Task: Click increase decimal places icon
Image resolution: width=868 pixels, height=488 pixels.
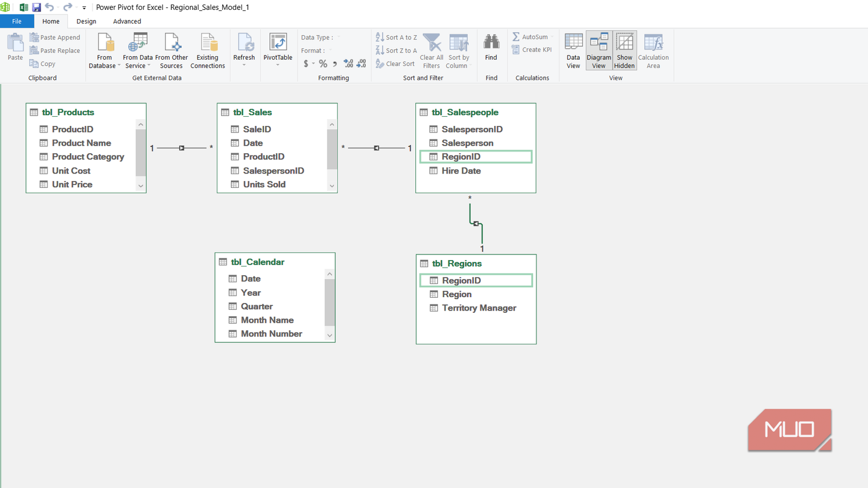Action: (x=348, y=64)
